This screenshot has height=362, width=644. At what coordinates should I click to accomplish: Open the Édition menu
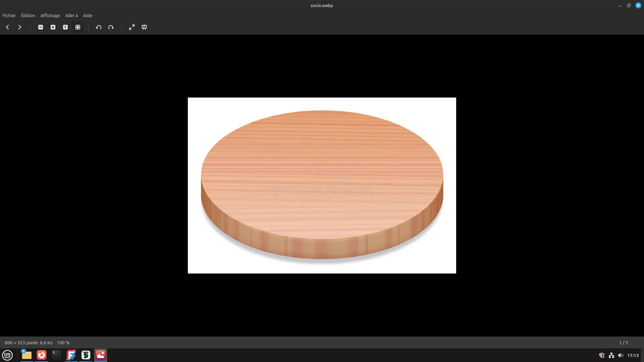pyautogui.click(x=28, y=15)
